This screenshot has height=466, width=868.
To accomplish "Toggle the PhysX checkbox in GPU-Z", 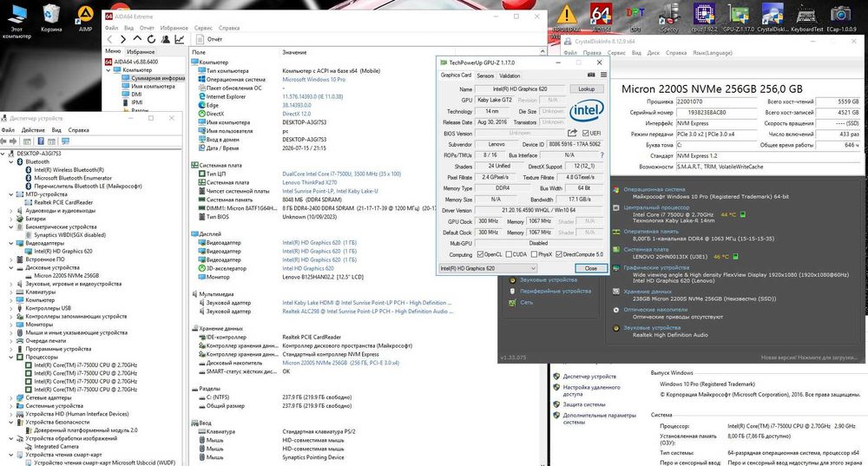I will (x=534, y=254).
